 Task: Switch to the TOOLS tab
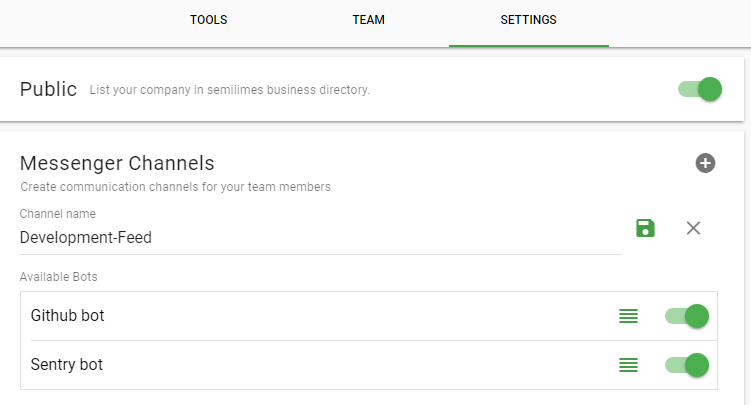208,20
